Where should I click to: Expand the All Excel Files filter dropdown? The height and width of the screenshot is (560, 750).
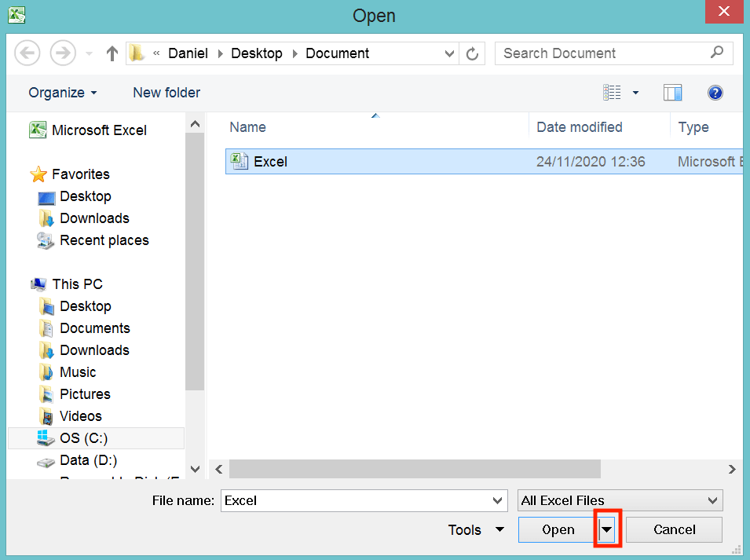(712, 500)
